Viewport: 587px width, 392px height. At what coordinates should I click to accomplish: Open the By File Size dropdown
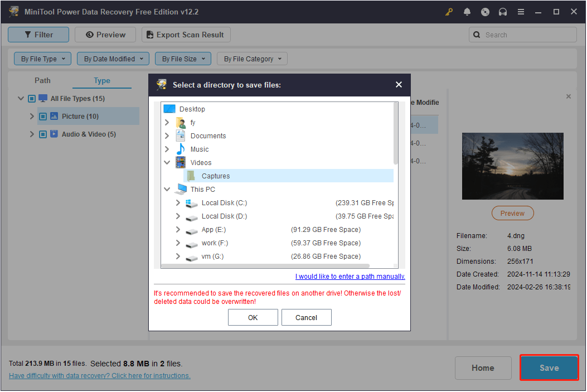click(183, 59)
